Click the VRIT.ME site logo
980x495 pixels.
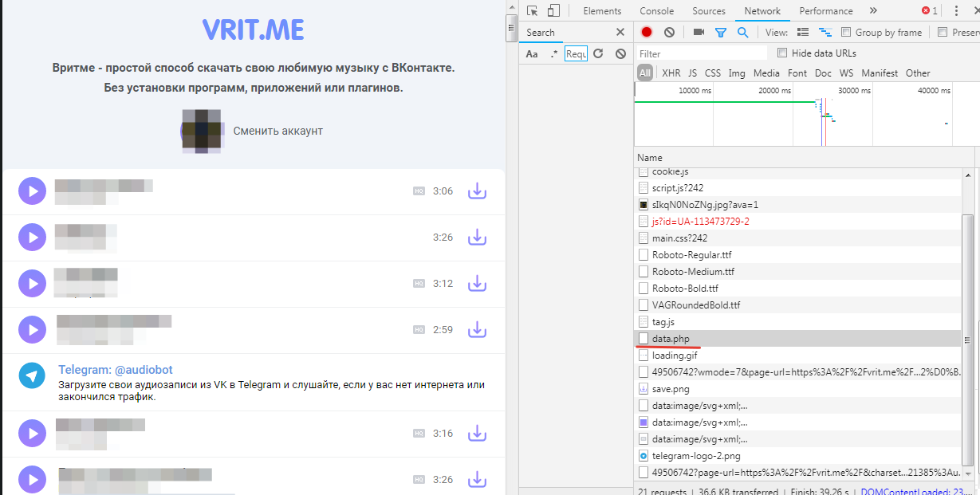254,30
